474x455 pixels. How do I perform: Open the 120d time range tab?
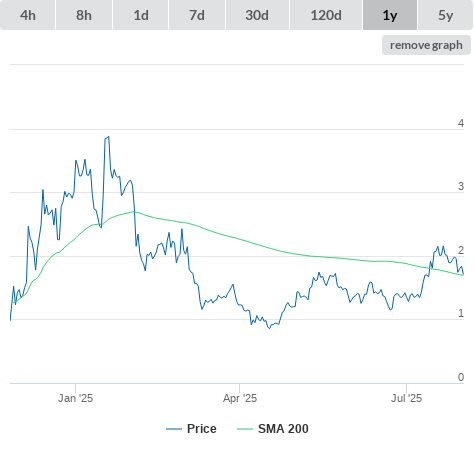click(326, 15)
